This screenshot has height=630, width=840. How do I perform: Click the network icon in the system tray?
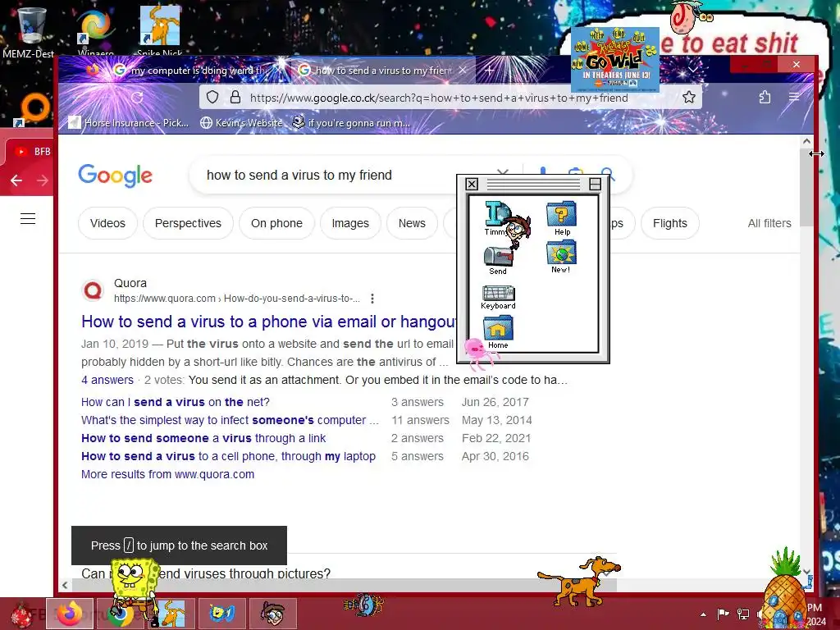coord(743,614)
